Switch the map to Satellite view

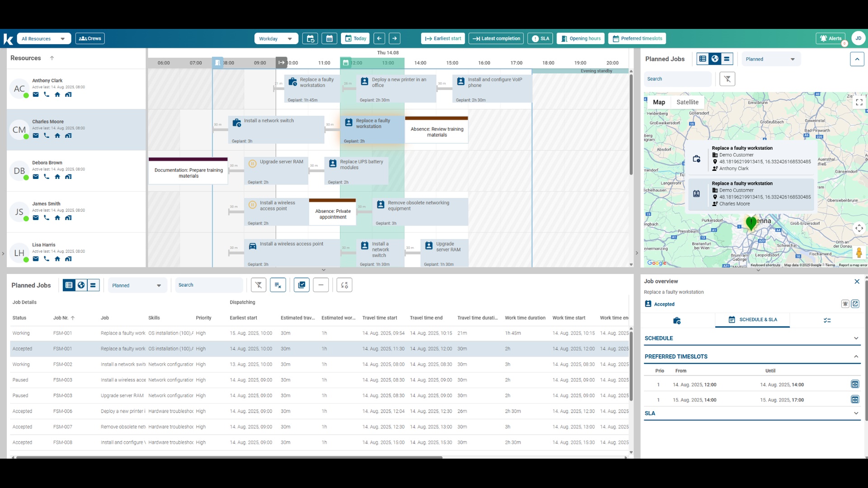pos(687,103)
